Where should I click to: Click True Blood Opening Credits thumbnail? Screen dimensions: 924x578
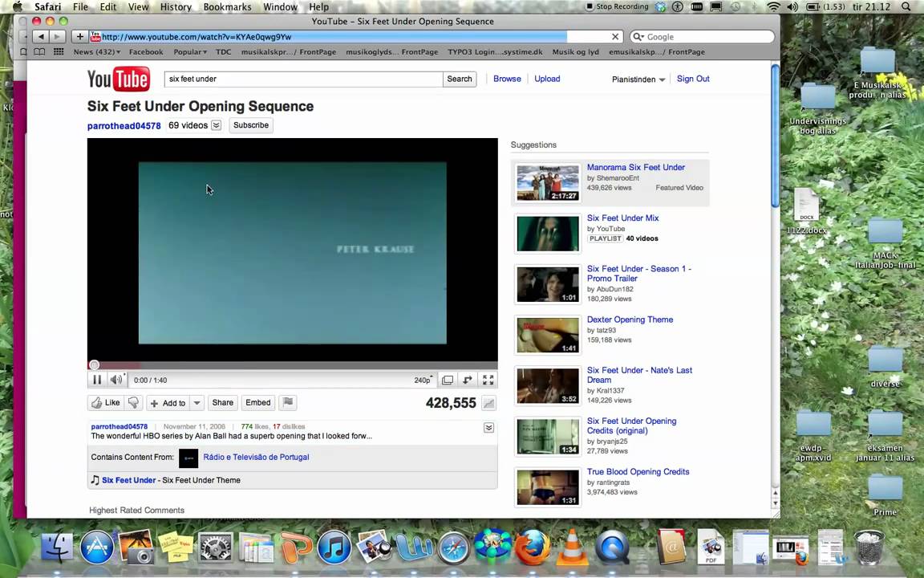click(x=548, y=487)
